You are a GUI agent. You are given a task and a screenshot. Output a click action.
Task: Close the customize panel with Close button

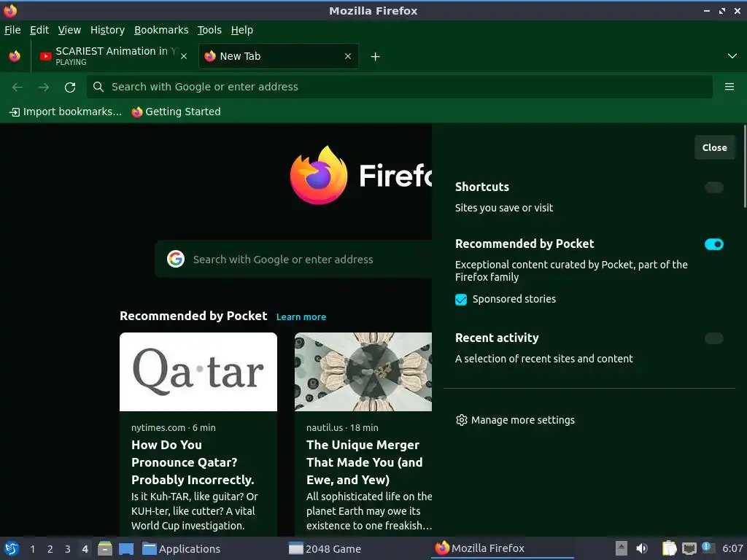[x=715, y=147]
